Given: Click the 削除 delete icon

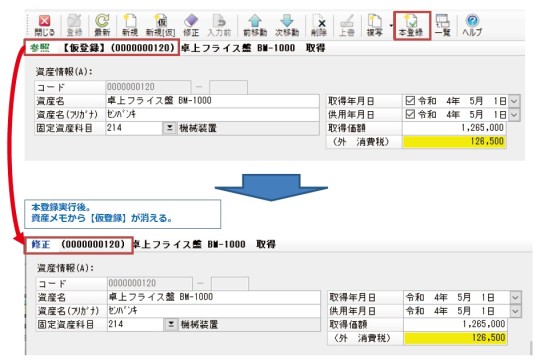Looking at the screenshot, I should (x=319, y=25).
